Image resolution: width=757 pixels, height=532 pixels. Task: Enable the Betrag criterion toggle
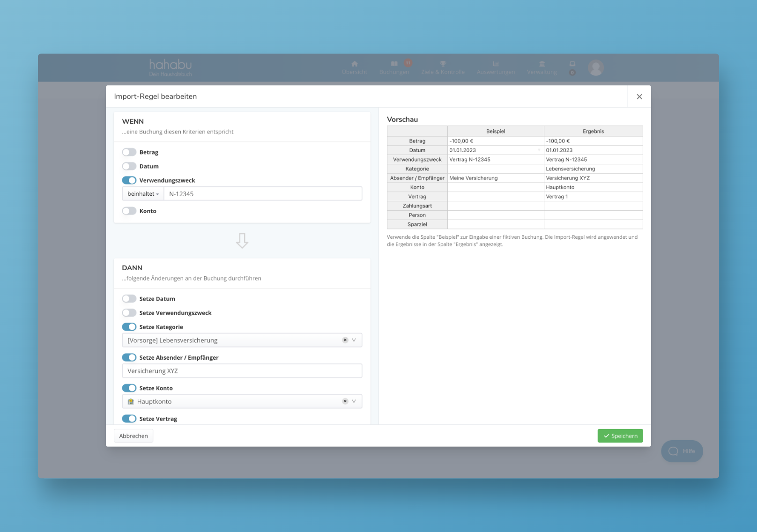(x=129, y=152)
